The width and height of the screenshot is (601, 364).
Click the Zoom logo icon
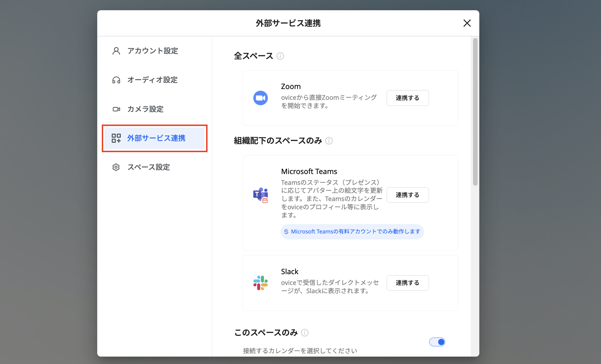pos(260,98)
